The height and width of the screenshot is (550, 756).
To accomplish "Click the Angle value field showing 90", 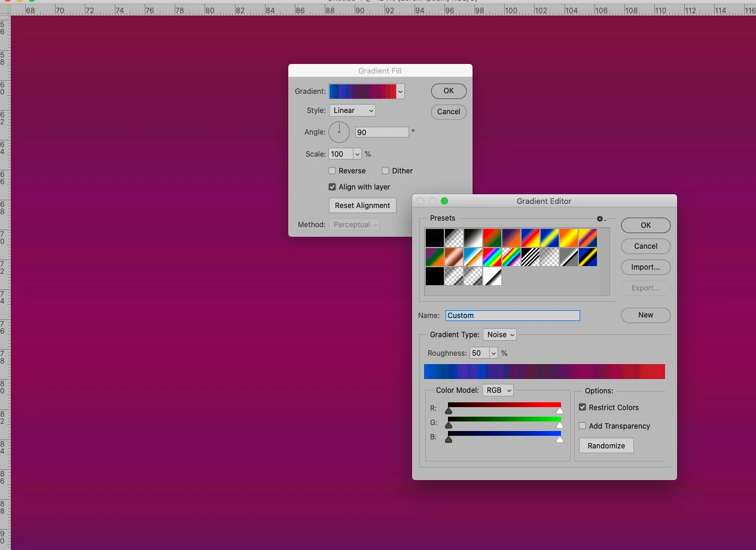I will pos(382,132).
